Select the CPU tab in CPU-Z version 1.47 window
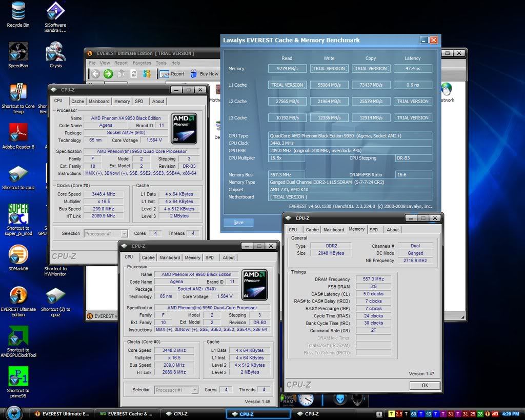The height and width of the screenshot is (420, 525). tap(293, 230)
